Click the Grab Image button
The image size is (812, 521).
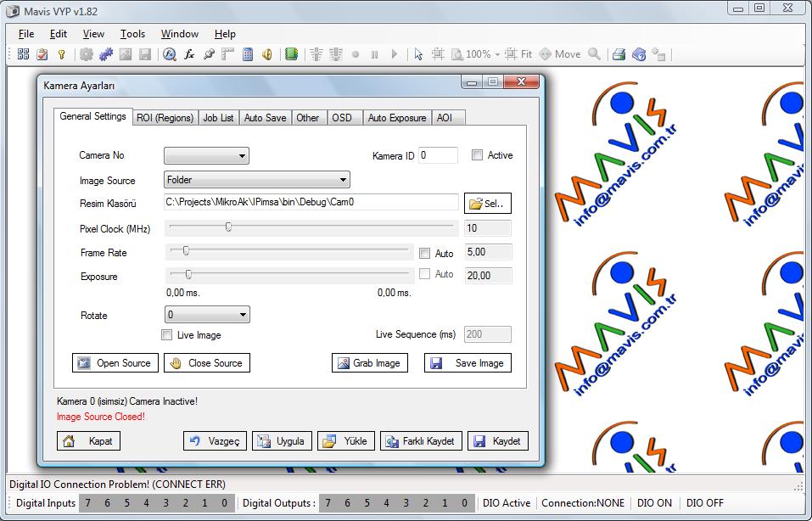(370, 362)
